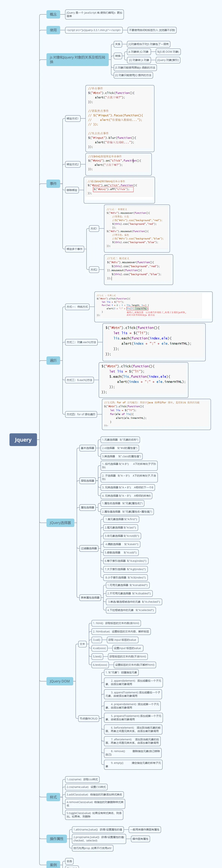The image size is (222, 868).
Task: Select the "样式" topic node
Action: click(53, 797)
